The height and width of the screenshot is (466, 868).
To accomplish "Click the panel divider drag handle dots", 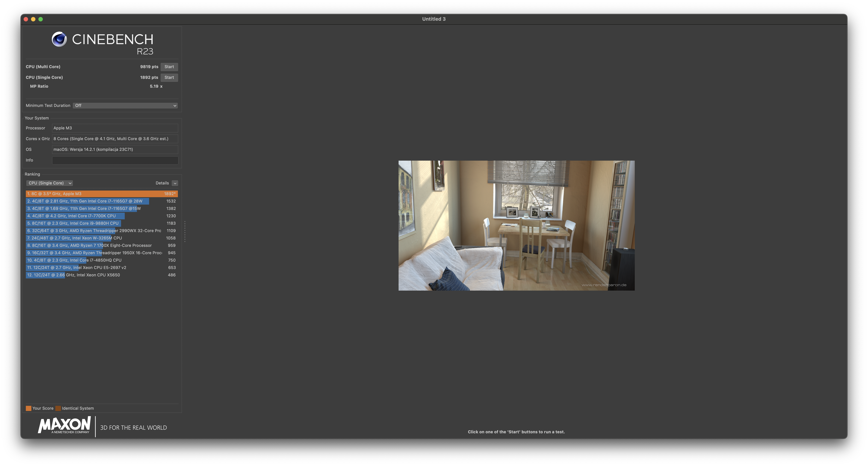I will pyautogui.click(x=185, y=231).
